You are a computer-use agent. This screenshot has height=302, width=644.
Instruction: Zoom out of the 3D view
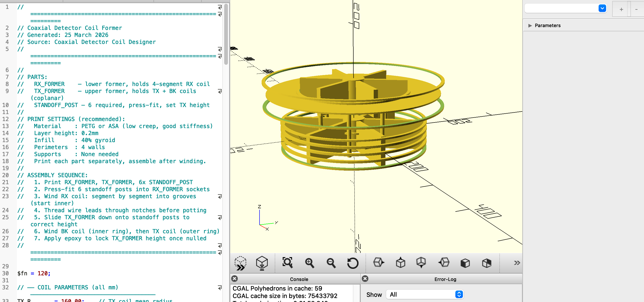pos(331,263)
